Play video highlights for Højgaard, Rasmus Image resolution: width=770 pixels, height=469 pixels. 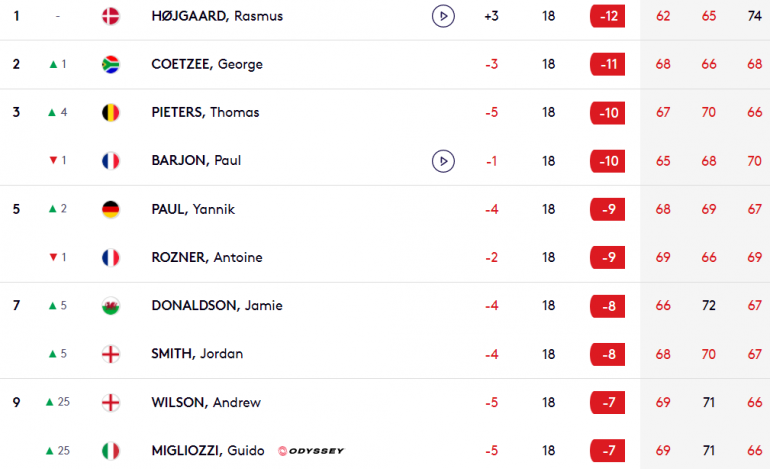point(443,16)
